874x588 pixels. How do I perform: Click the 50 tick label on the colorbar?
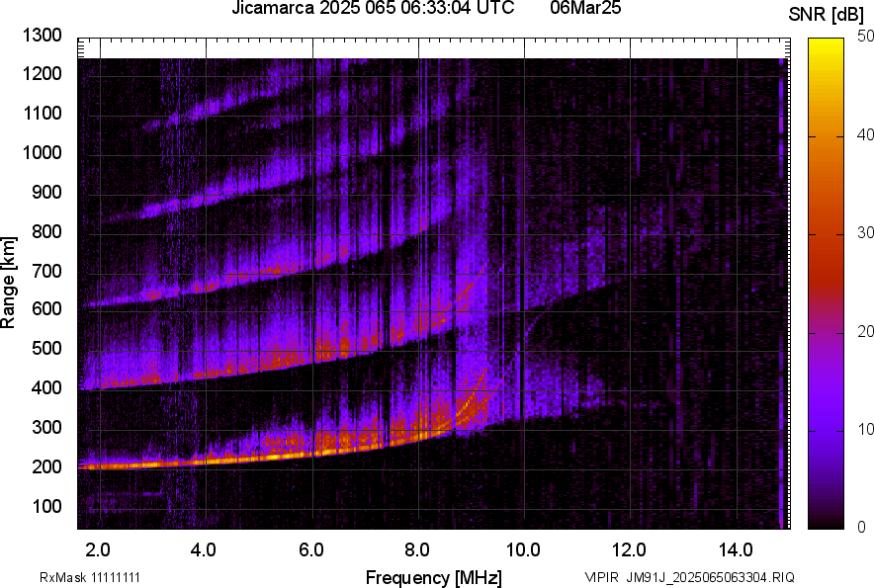(x=864, y=38)
